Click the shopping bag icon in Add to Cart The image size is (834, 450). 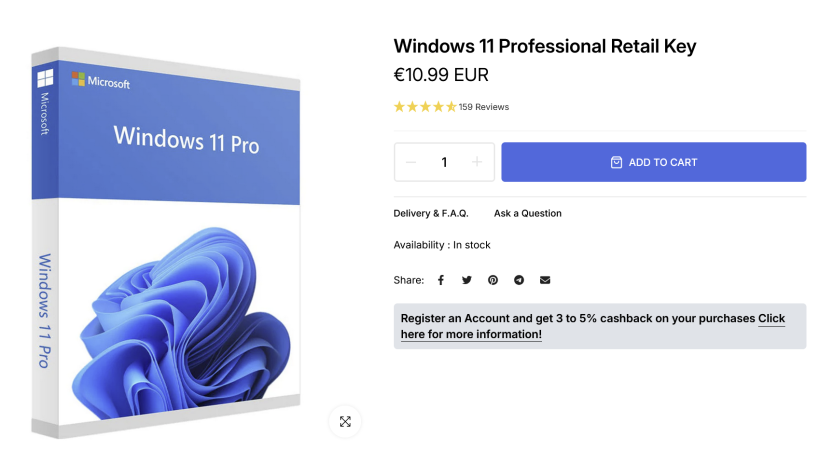coord(616,162)
